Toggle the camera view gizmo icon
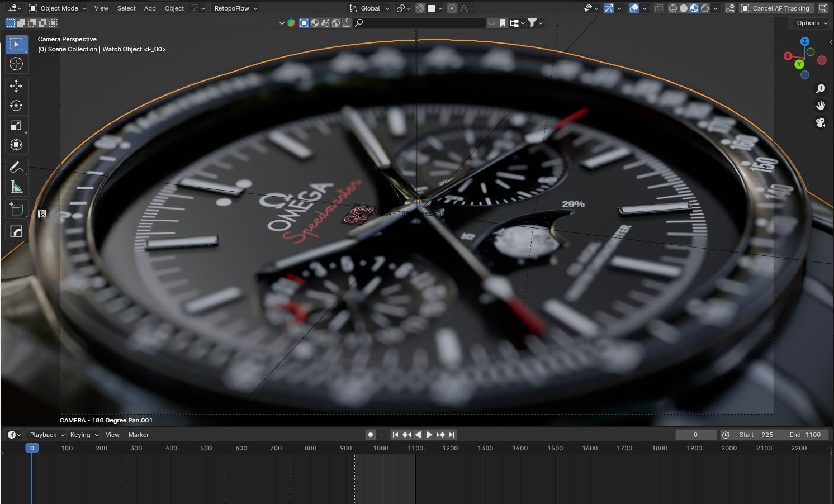Screen dimensions: 834x504 click(821, 122)
